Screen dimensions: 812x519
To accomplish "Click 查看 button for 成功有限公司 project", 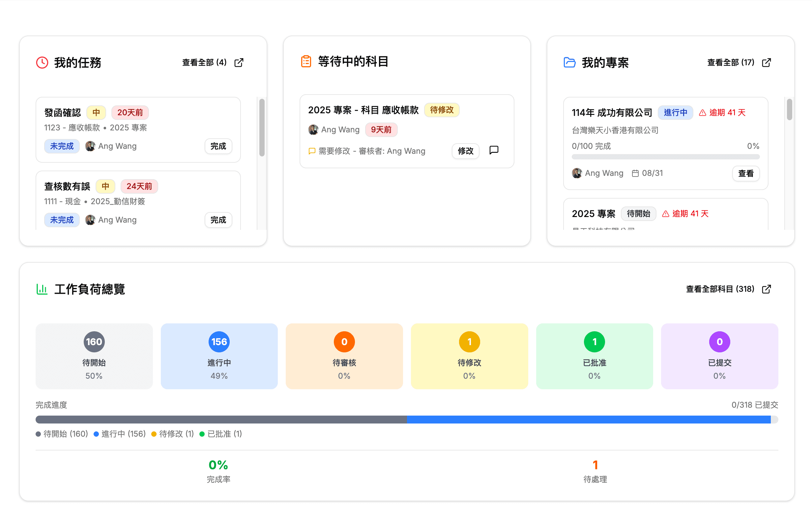I will coord(746,173).
